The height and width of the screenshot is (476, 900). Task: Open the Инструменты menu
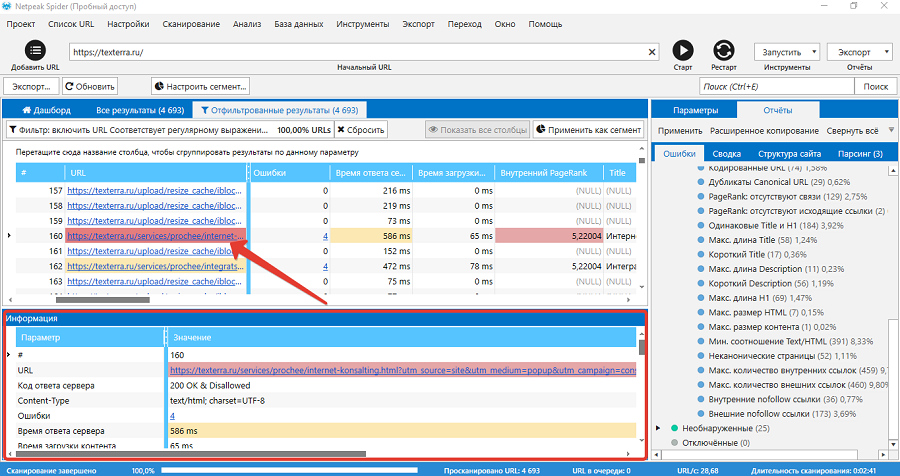[x=363, y=24]
